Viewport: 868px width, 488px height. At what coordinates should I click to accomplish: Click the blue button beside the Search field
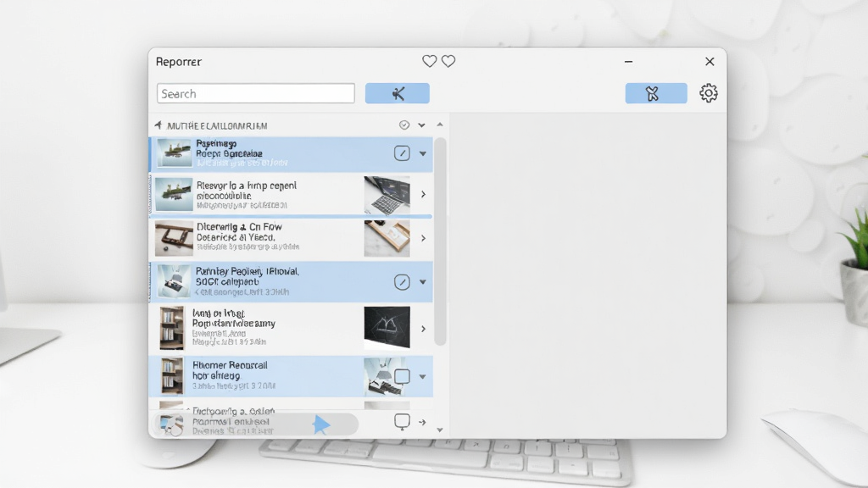tap(397, 93)
